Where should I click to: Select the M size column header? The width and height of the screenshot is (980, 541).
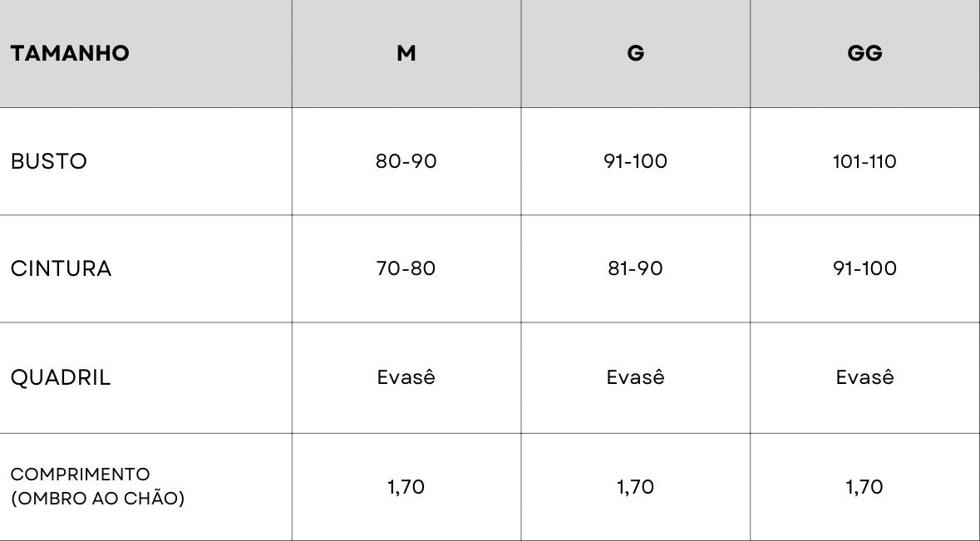[x=406, y=53]
